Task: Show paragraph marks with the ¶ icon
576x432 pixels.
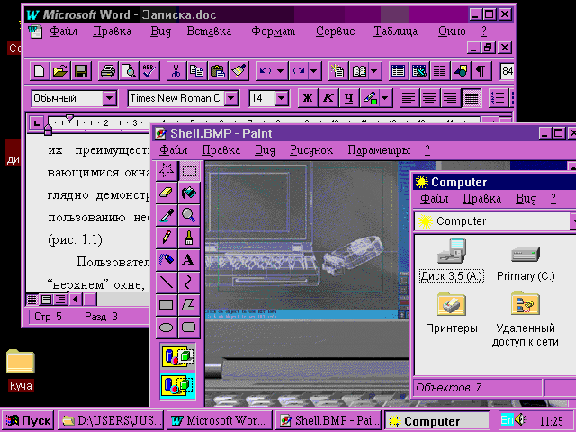Action: (481, 71)
